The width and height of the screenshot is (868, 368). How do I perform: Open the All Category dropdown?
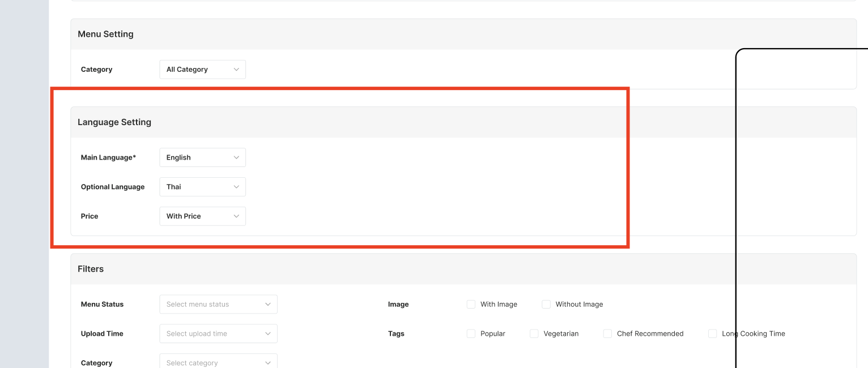point(202,70)
